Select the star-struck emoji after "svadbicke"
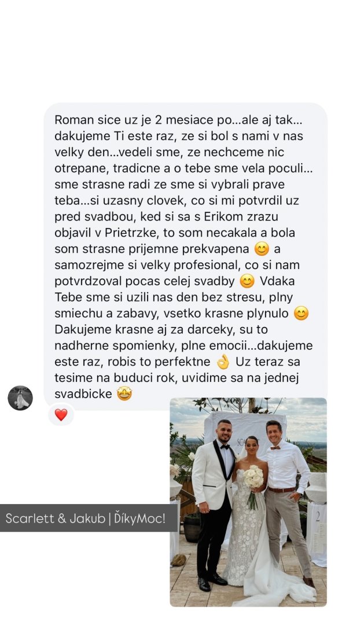 tap(124, 394)
